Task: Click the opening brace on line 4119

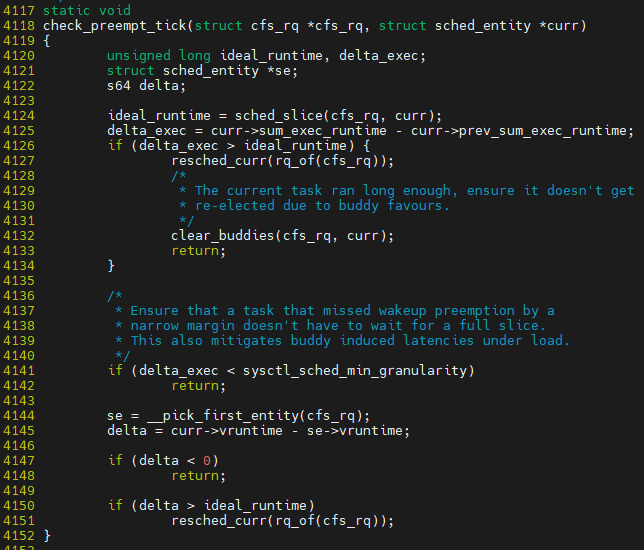Action: pyautogui.click(x=47, y=41)
